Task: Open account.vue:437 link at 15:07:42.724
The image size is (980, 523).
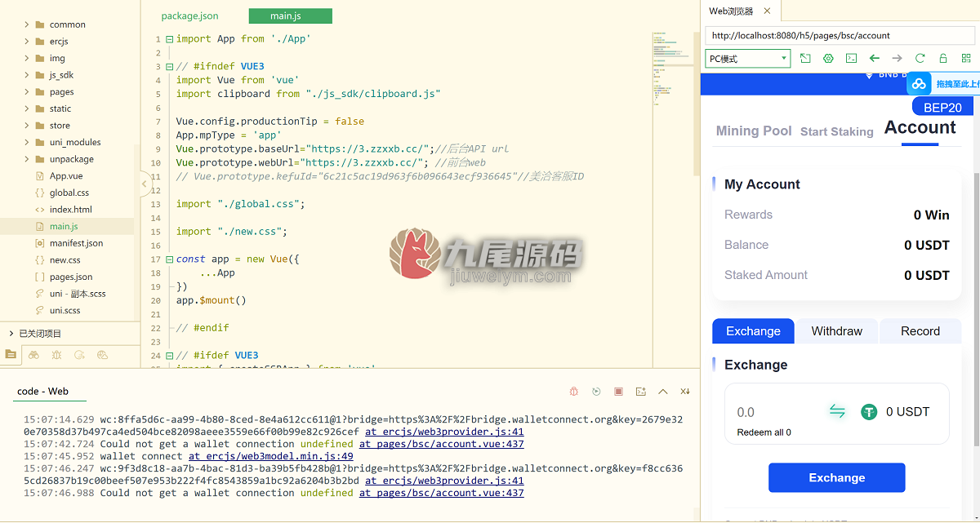Action: 441,444
